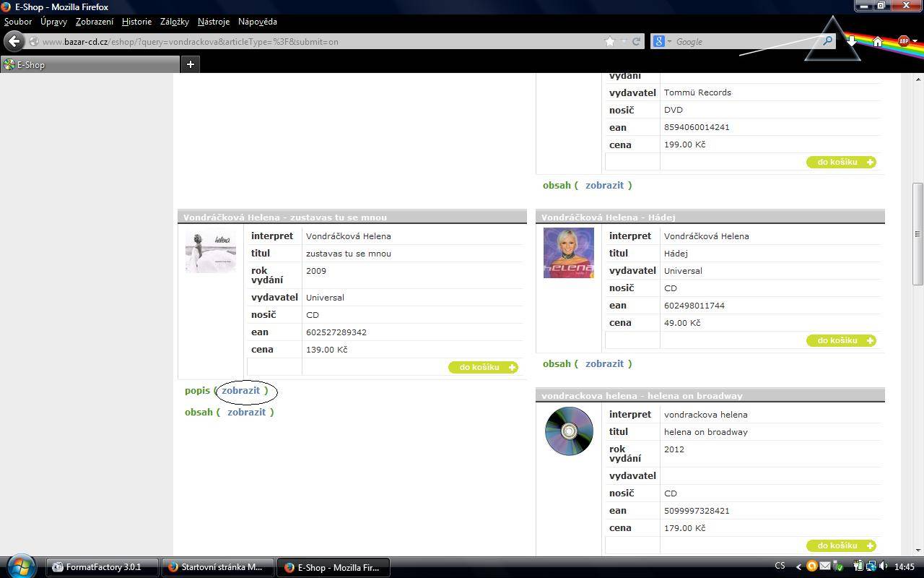
Task: Click the address bar URL field
Action: (x=321, y=41)
